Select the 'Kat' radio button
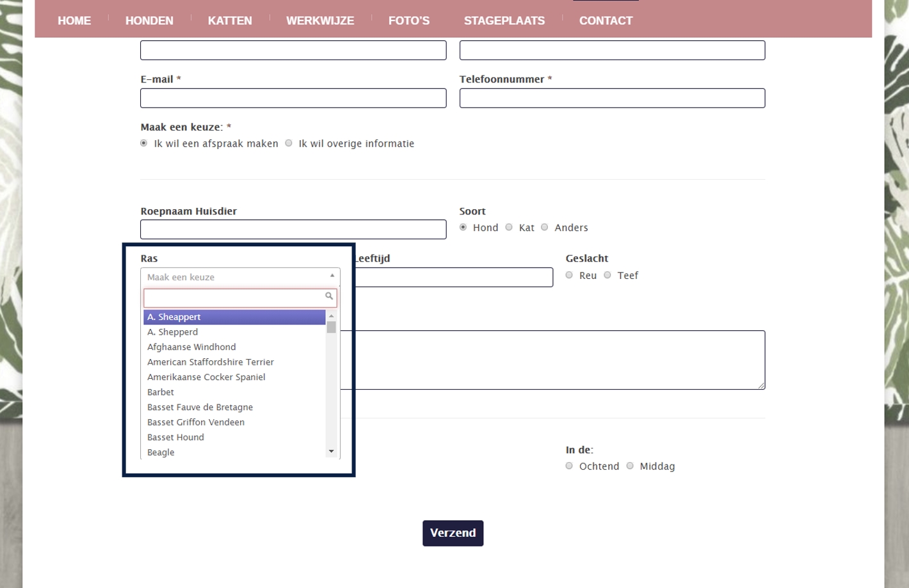 click(x=509, y=227)
